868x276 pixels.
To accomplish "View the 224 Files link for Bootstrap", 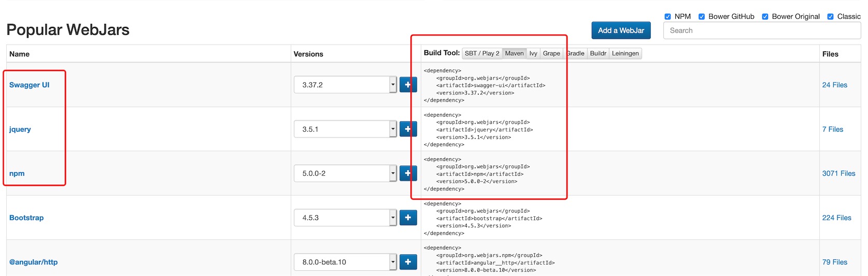I will tap(837, 218).
